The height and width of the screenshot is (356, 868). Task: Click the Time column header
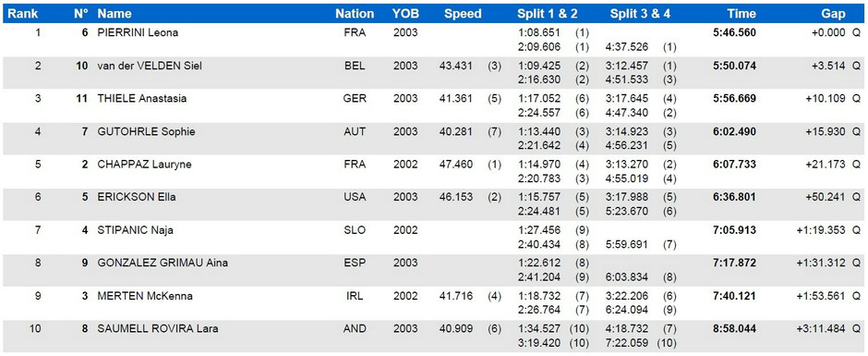741,14
